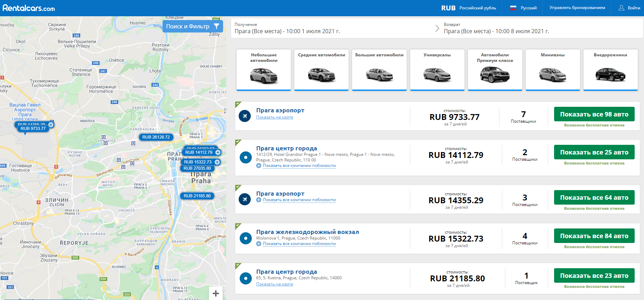The height and width of the screenshot is (300, 644).
Task: Select Автомобили Премиум класса category
Action: pos(495,70)
